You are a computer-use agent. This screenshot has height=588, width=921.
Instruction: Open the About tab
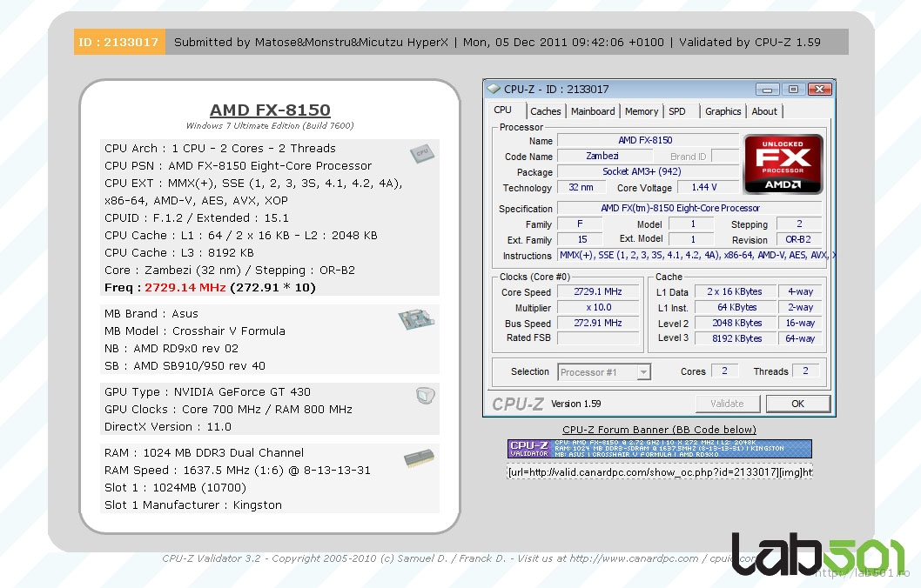pos(764,111)
